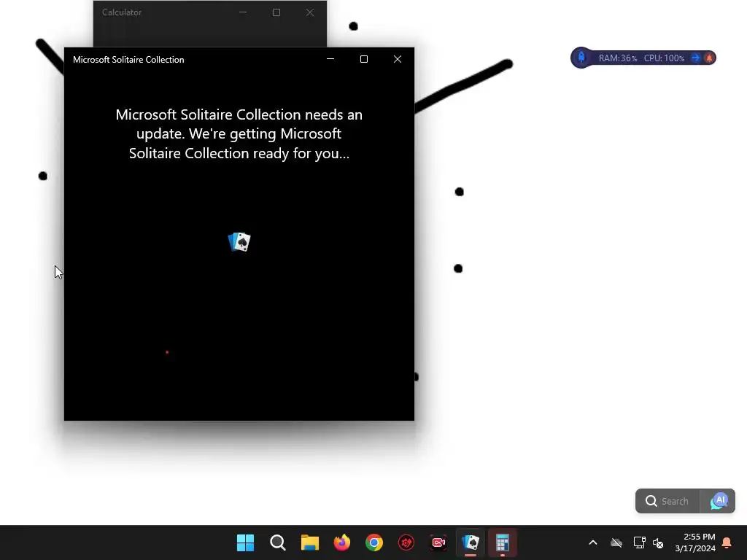Click the Microsoft Solitaire Collection title text
The width and height of the screenshot is (747, 560).
tap(128, 60)
